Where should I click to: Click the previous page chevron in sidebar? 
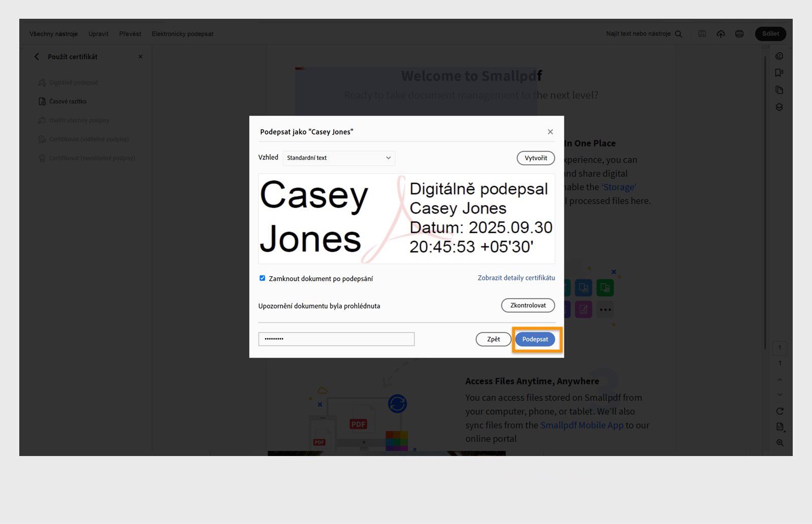pyautogui.click(x=780, y=379)
